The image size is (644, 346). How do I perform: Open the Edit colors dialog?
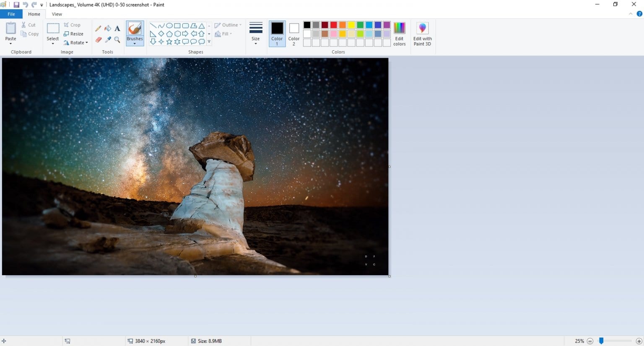(399, 33)
